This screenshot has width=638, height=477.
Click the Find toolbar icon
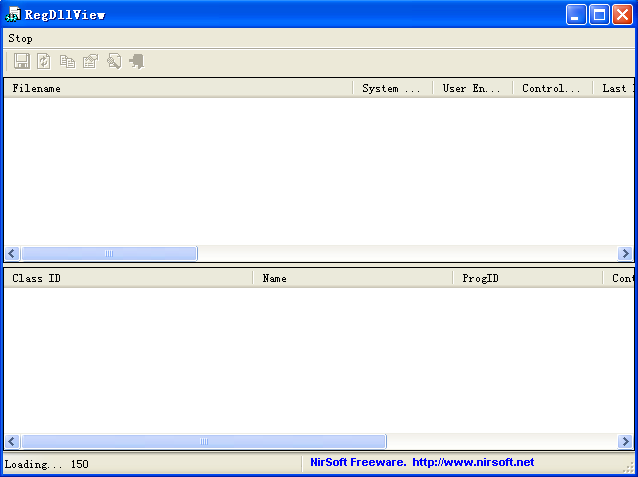[113, 61]
